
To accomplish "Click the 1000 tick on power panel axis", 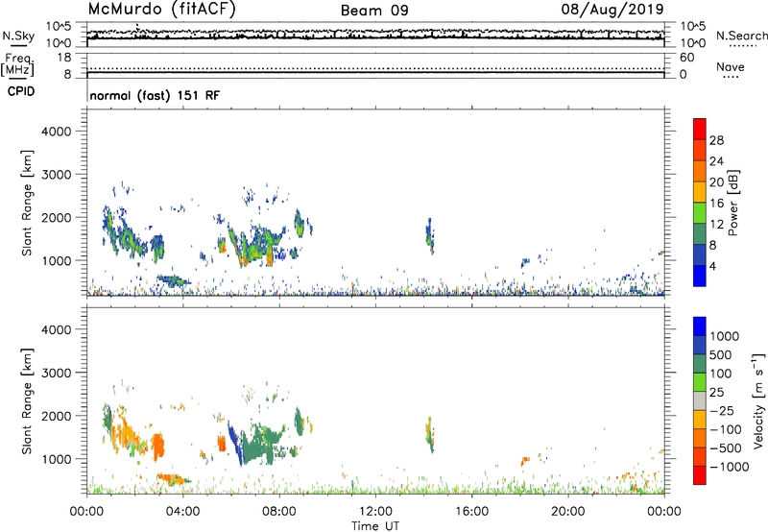I will click(x=56, y=260).
